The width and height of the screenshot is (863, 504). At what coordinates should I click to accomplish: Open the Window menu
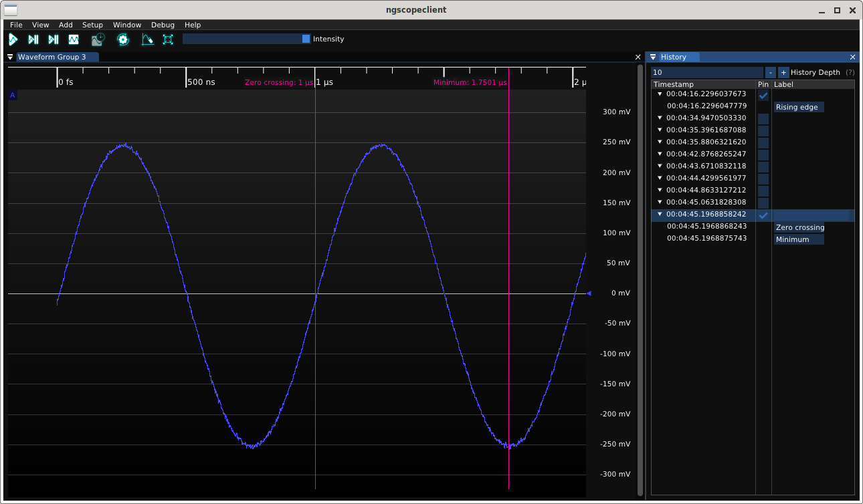(127, 25)
